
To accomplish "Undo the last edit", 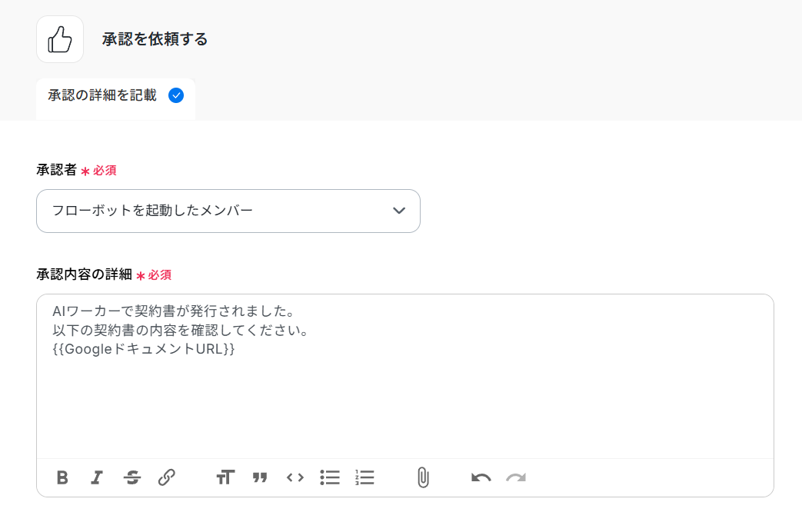I will (481, 477).
